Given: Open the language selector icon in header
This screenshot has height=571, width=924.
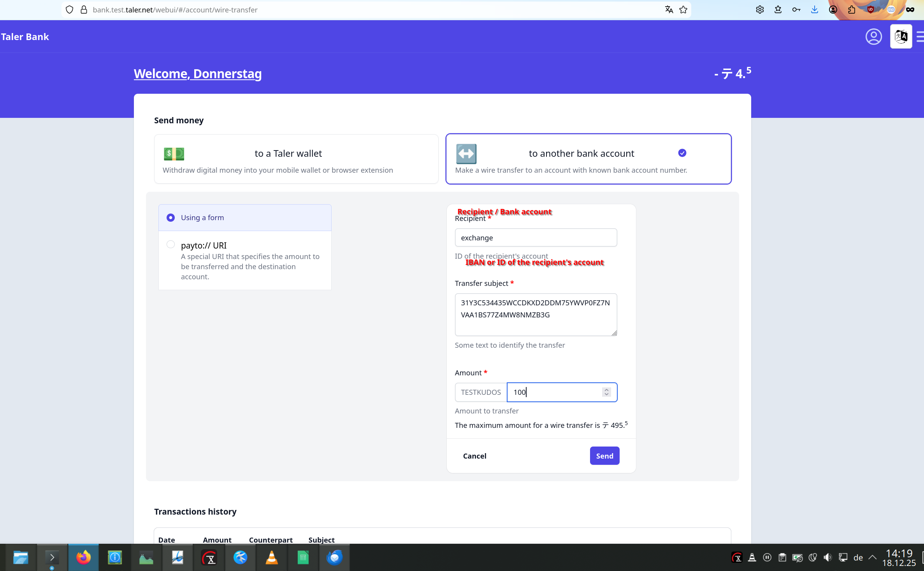Looking at the screenshot, I should point(901,37).
